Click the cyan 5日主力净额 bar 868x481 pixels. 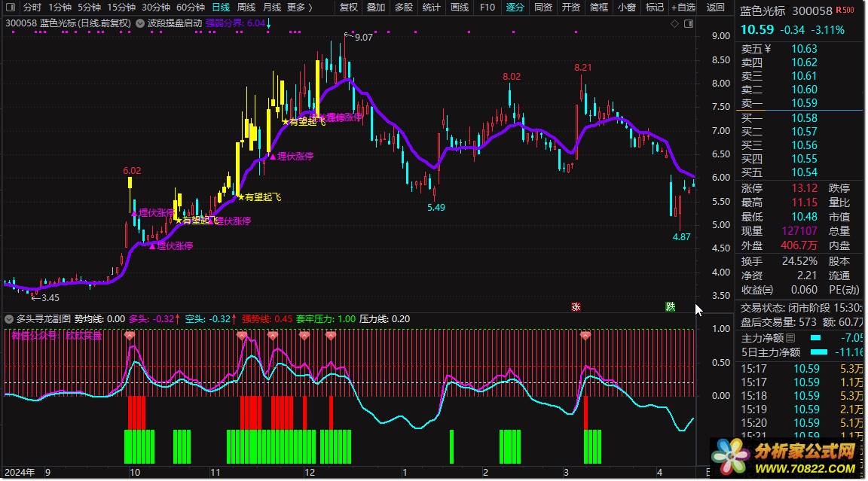pyautogui.click(x=818, y=352)
